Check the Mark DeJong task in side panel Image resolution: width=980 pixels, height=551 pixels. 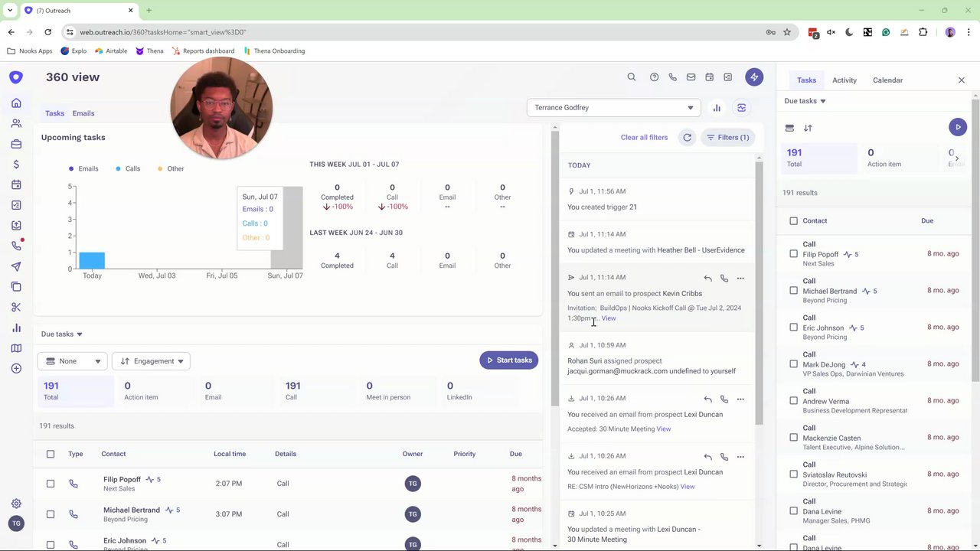point(793,364)
